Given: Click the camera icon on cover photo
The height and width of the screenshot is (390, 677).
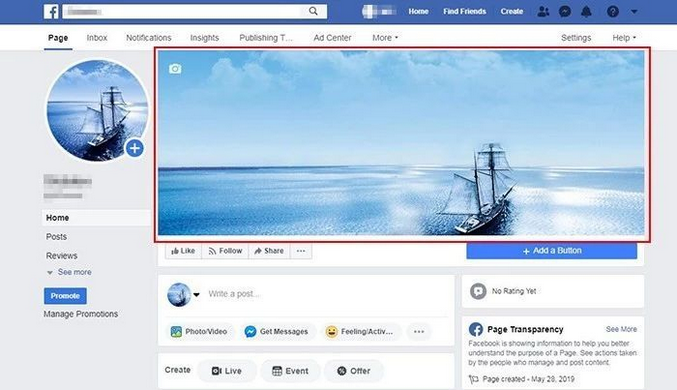Looking at the screenshot, I should coord(175,69).
